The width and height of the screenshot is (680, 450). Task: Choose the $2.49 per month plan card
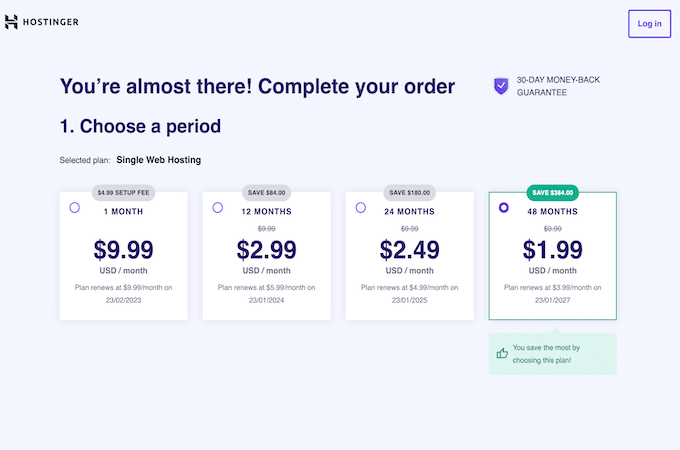click(x=409, y=256)
